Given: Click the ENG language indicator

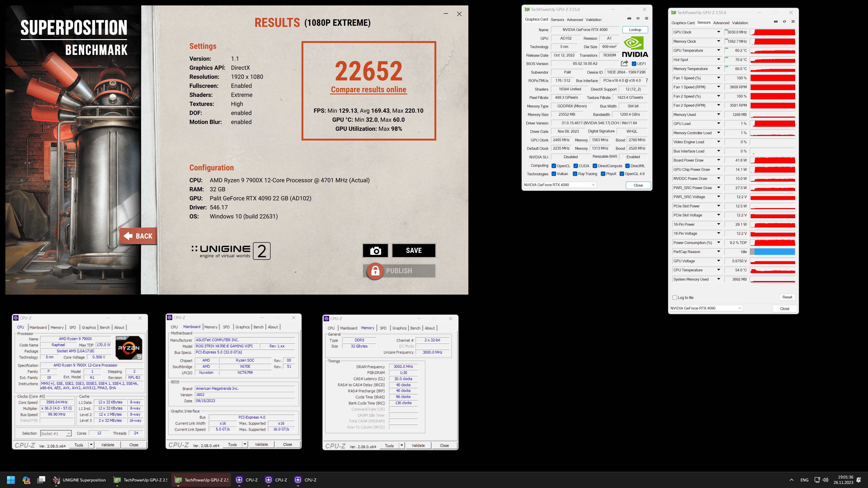Looking at the screenshot, I should click(x=804, y=480).
